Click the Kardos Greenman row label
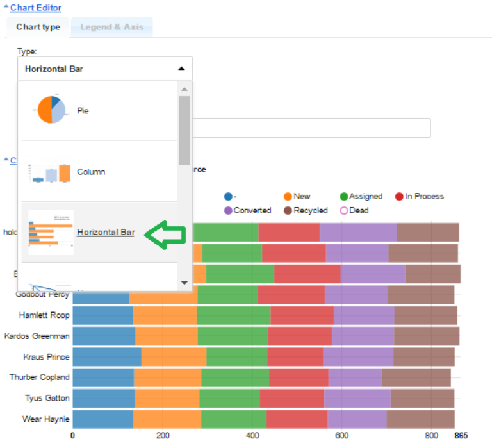 (37, 336)
